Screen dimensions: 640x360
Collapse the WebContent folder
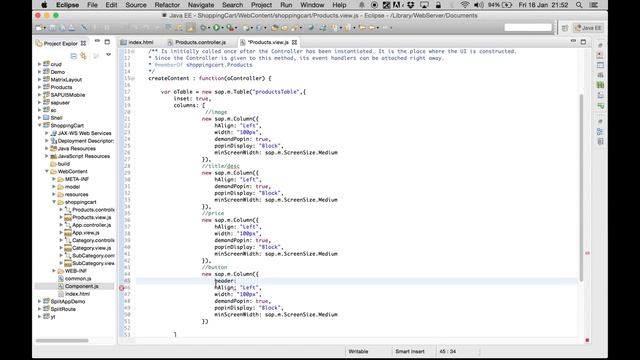[47, 171]
